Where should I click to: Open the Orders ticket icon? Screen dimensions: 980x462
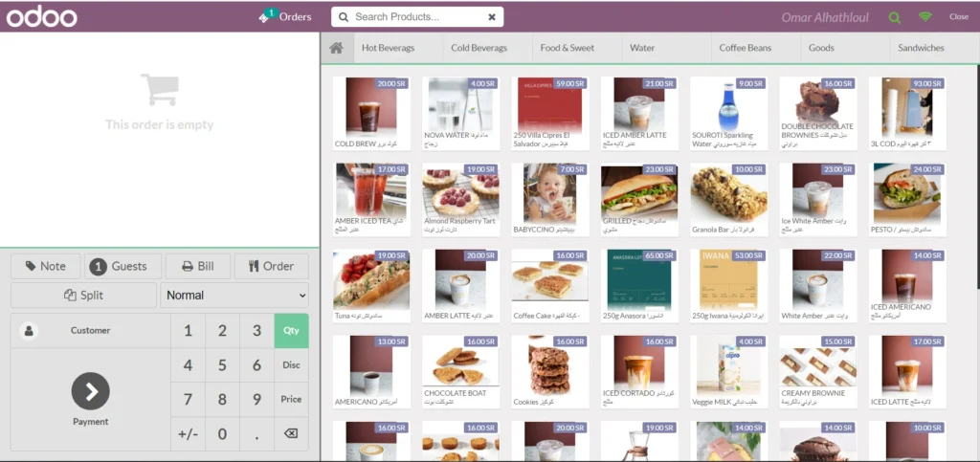pos(267,16)
